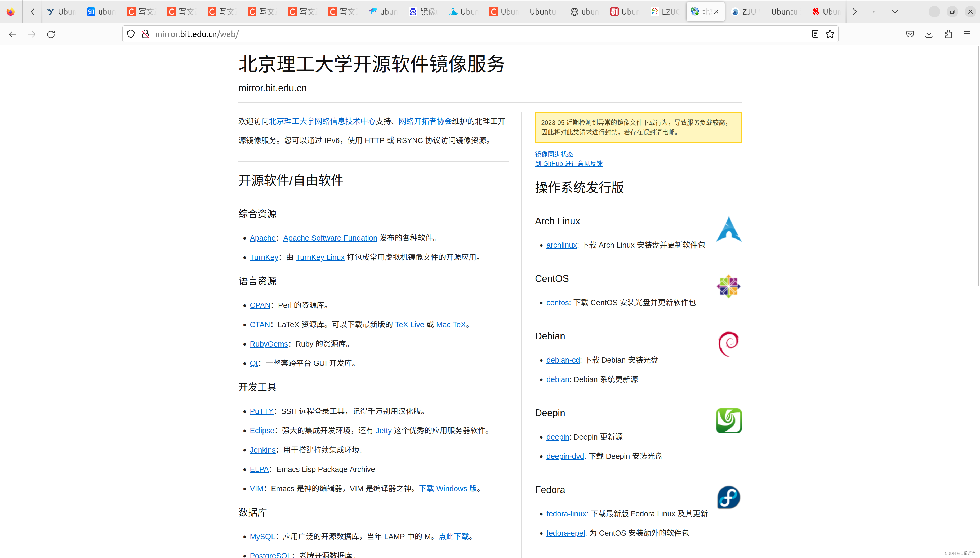
Task: Open the archlinux link
Action: [562, 245]
